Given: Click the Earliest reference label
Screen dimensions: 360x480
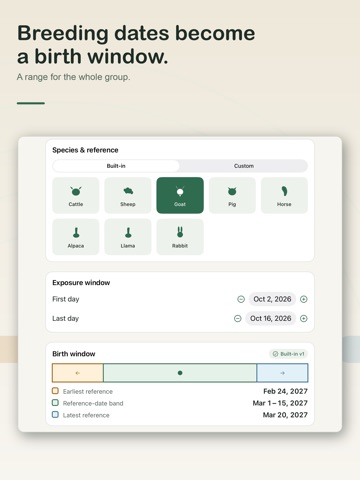Looking at the screenshot, I should click(88, 392).
